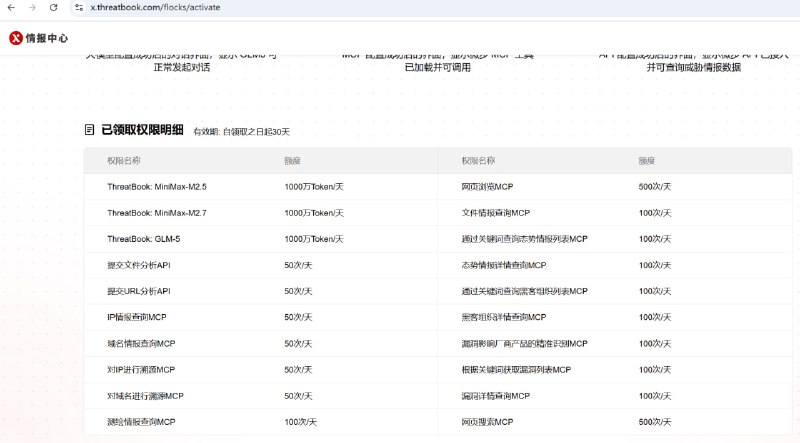Click the 50次/天 quota for 提交文件分析API
800x443 pixels.
[298, 265]
